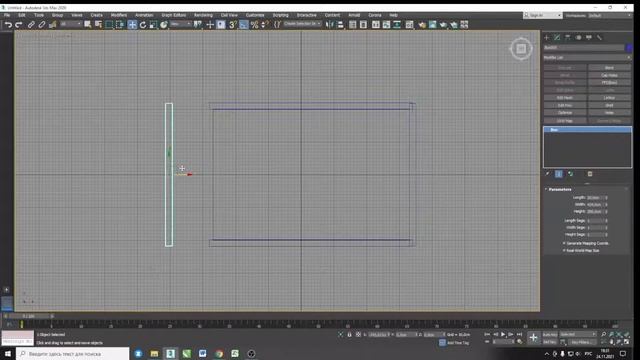Toggle the 3D Snaps button
The height and width of the screenshot is (360, 640).
(x=233, y=25)
